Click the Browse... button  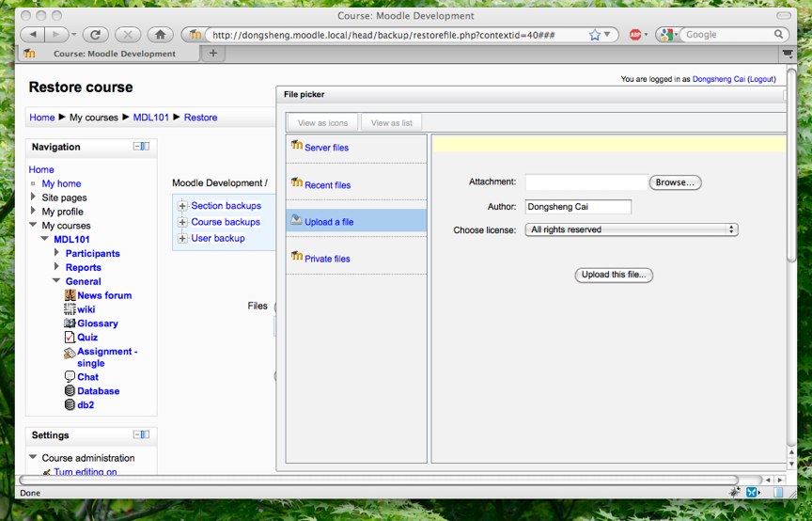click(675, 182)
